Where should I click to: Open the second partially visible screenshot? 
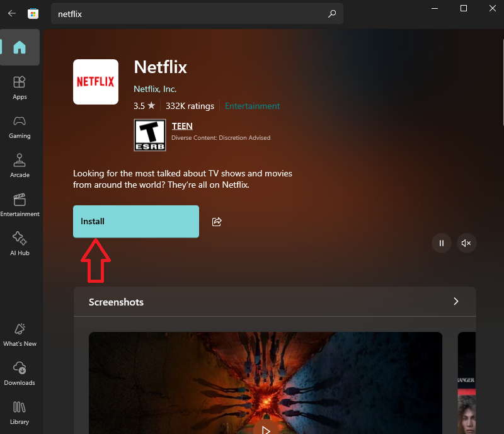point(466,383)
